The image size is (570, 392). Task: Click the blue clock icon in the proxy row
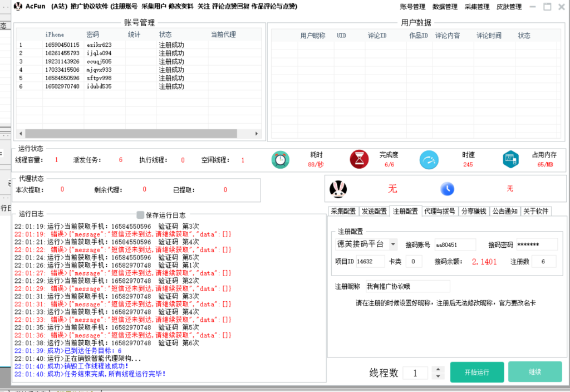pos(448,189)
